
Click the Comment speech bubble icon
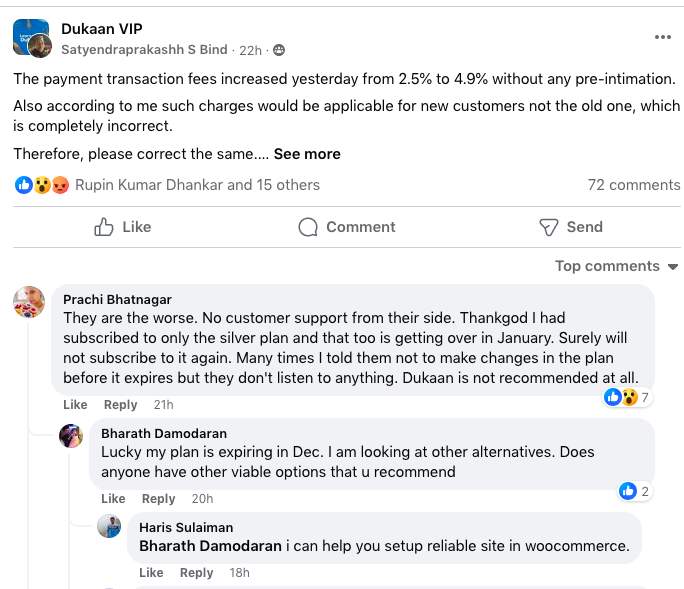(x=308, y=227)
